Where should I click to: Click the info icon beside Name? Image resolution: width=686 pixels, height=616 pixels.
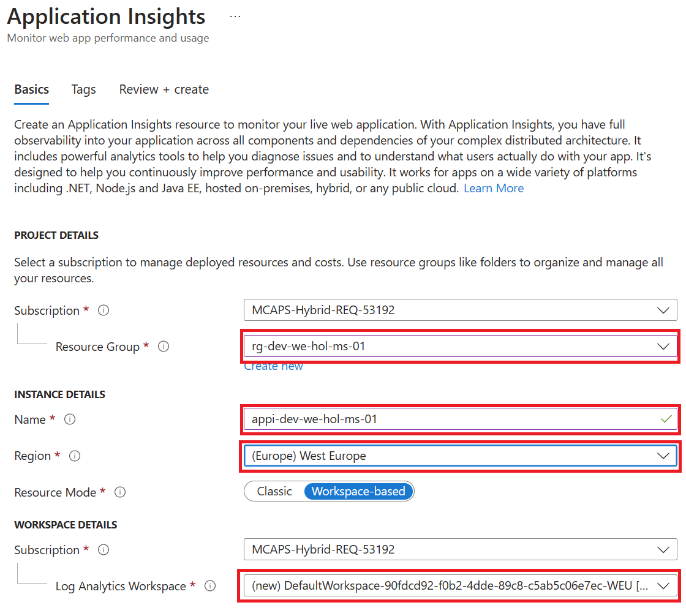70,419
